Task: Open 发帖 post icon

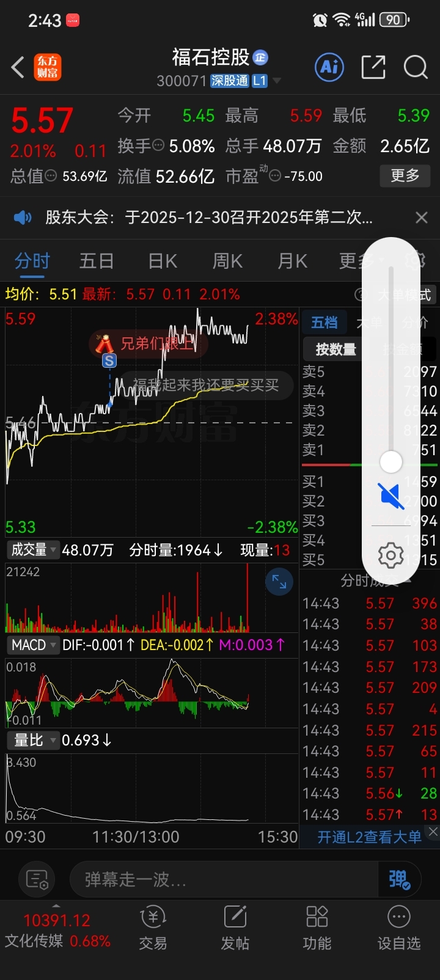Action: click(235, 929)
